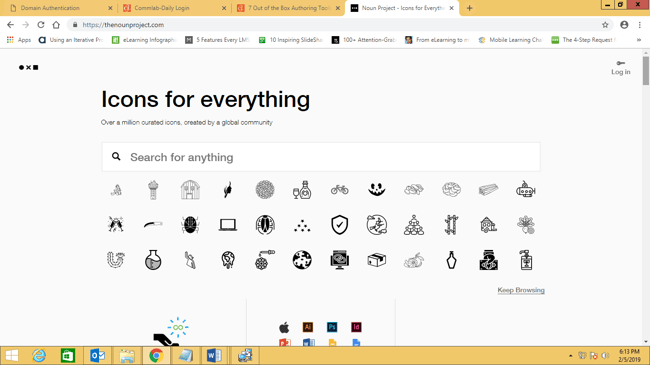Open the Chrome profile menu
This screenshot has width=650, height=365.
pyautogui.click(x=624, y=25)
